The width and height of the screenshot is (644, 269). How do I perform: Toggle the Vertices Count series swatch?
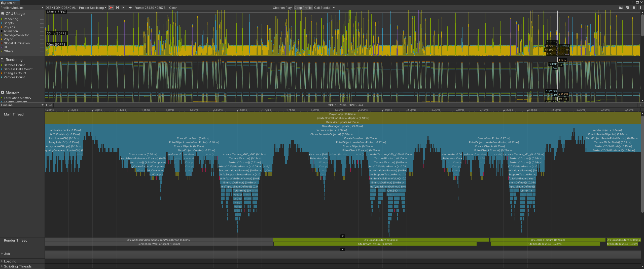[2, 77]
